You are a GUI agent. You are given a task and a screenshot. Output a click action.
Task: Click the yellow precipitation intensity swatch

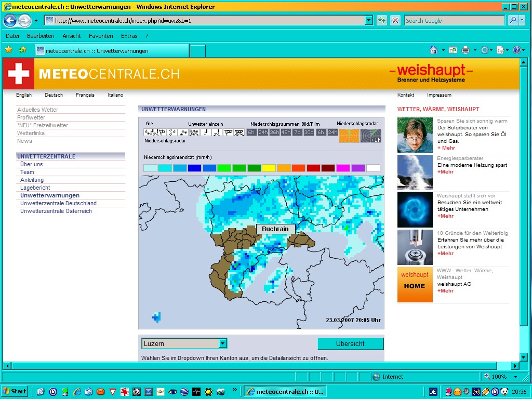[x=269, y=168]
